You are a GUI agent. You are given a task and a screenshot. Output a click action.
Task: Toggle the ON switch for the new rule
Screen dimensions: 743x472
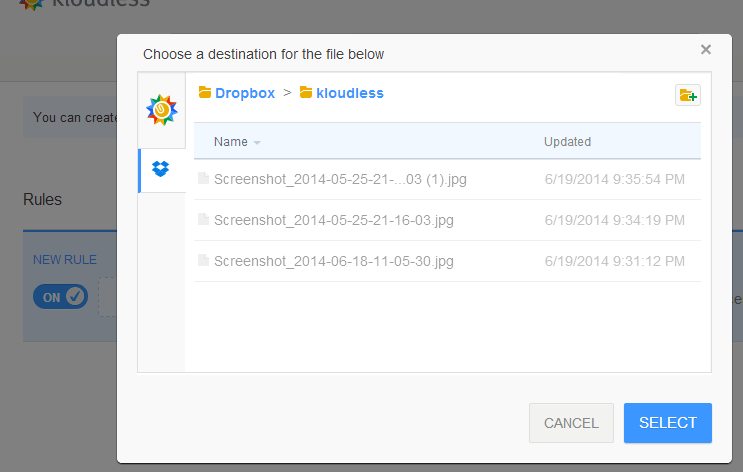click(x=61, y=297)
